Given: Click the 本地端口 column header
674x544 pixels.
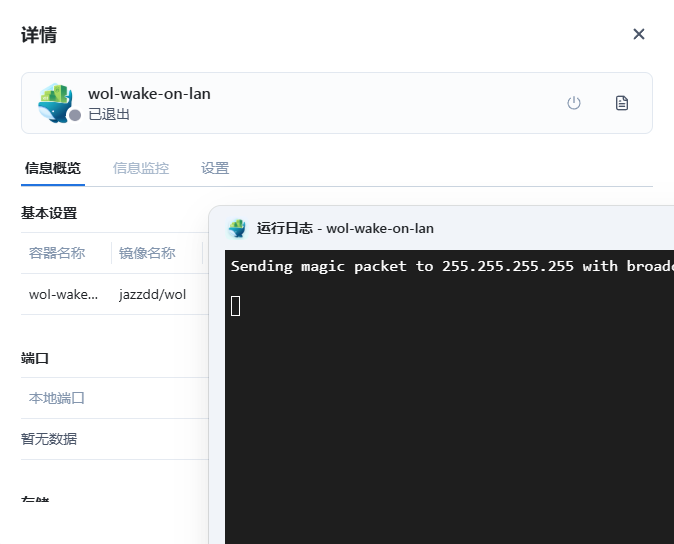Looking at the screenshot, I should (x=57, y=398).
